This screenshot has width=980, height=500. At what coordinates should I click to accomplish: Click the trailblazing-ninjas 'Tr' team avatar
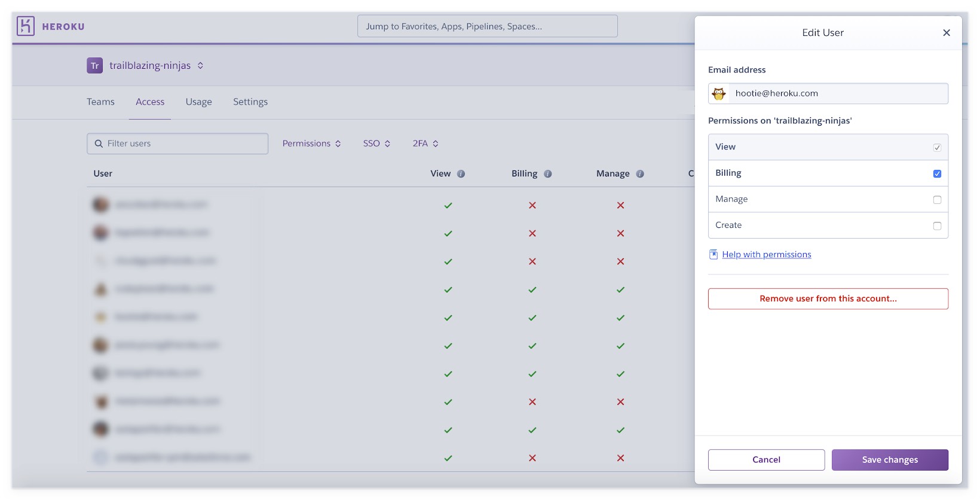coord(94,66)
